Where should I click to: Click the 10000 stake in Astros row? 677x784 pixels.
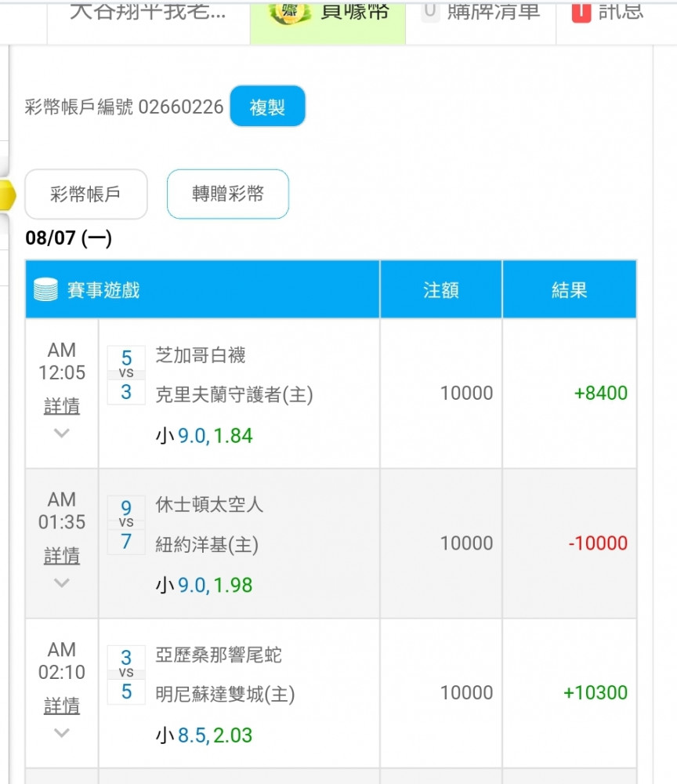click(467, 543)
